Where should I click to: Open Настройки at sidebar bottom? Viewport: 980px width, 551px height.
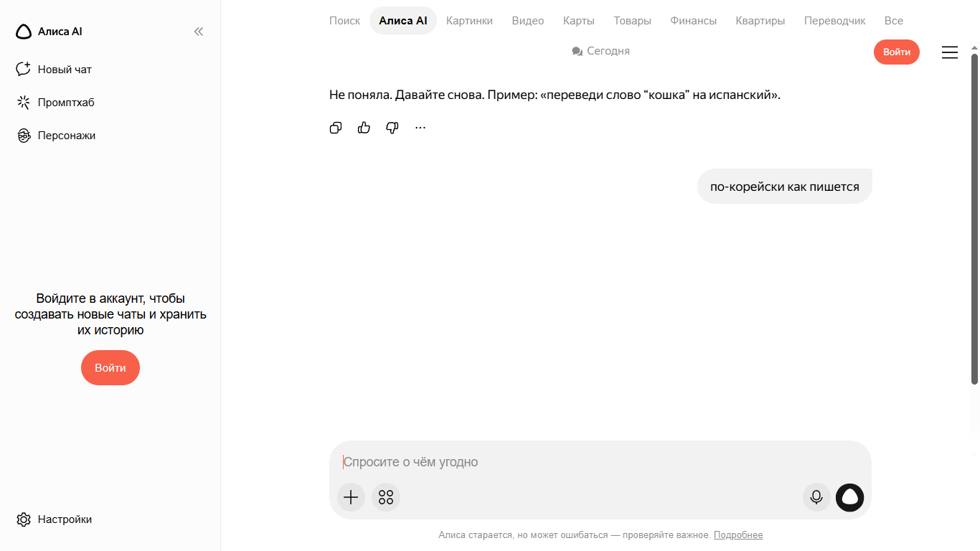(x=55, y=519)
